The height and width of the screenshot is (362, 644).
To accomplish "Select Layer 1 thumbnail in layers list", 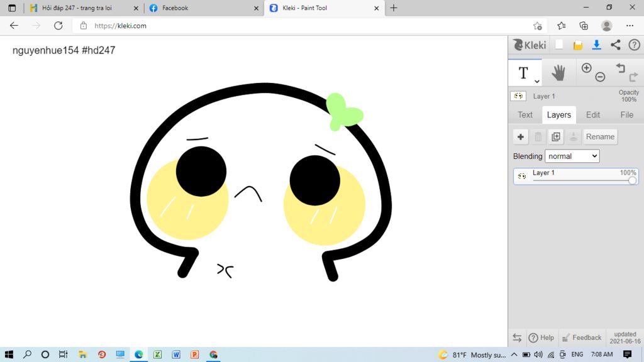I will click(x=522, y=176).
